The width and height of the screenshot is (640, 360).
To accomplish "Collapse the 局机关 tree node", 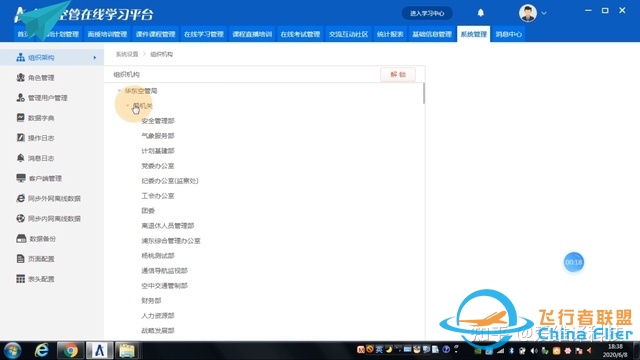I will (127, 106).
